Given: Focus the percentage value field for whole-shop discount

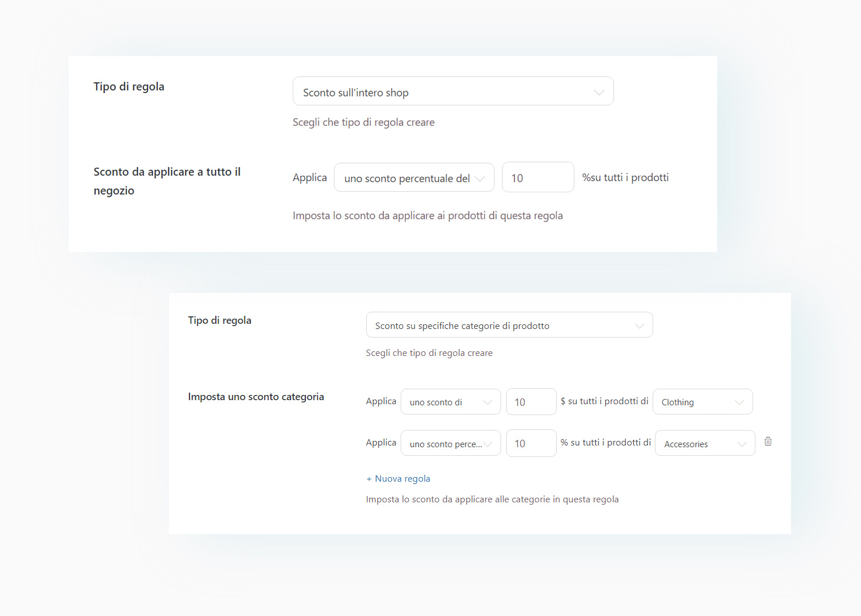Looking at the screenshot, I should click(537, 178).
